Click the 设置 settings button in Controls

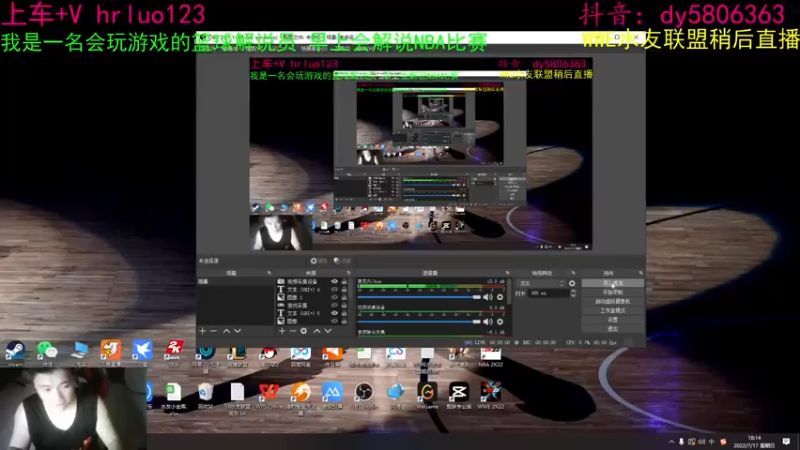612,320
